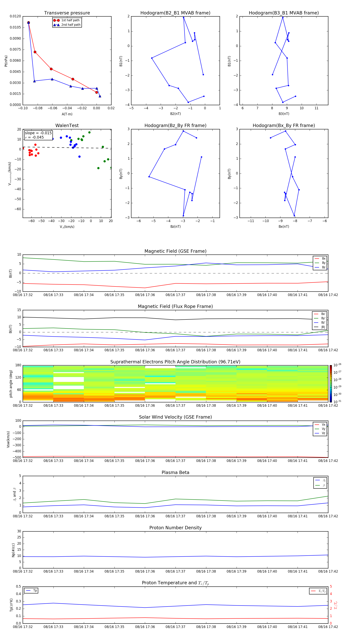This screenshot has width=351, height=644.
Task: Click 'Magnetic Field (GSE Frame)' title
Action: pos(175,251)
